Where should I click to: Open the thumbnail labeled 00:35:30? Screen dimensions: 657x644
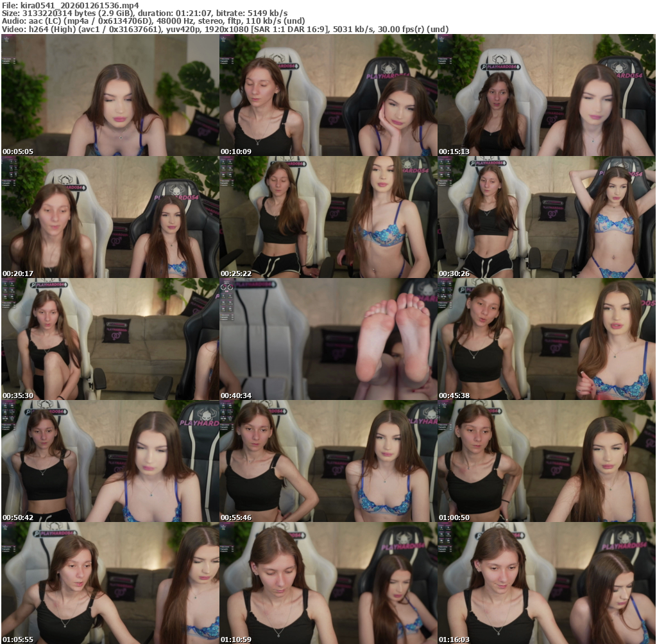(110, 339)
